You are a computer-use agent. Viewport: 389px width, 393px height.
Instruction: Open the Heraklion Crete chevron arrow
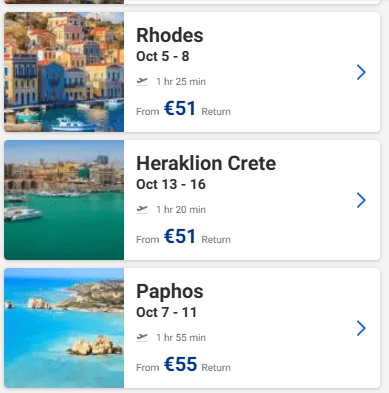(361, 200)
